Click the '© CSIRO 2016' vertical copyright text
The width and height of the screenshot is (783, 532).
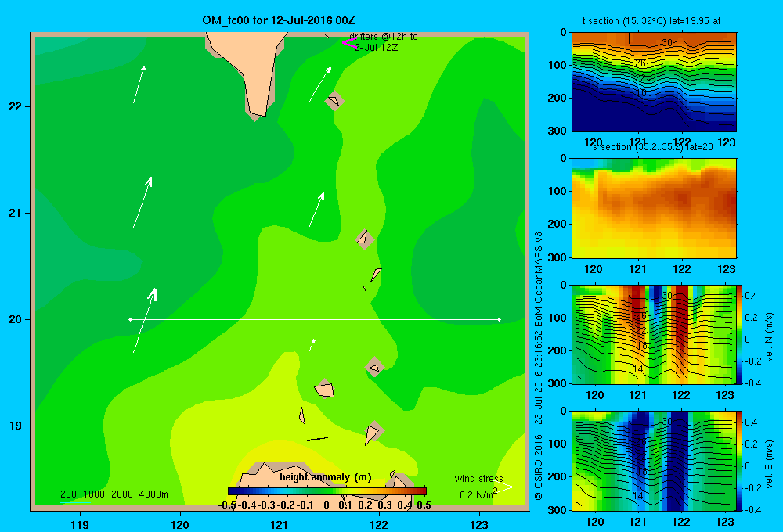pos(539,467)
